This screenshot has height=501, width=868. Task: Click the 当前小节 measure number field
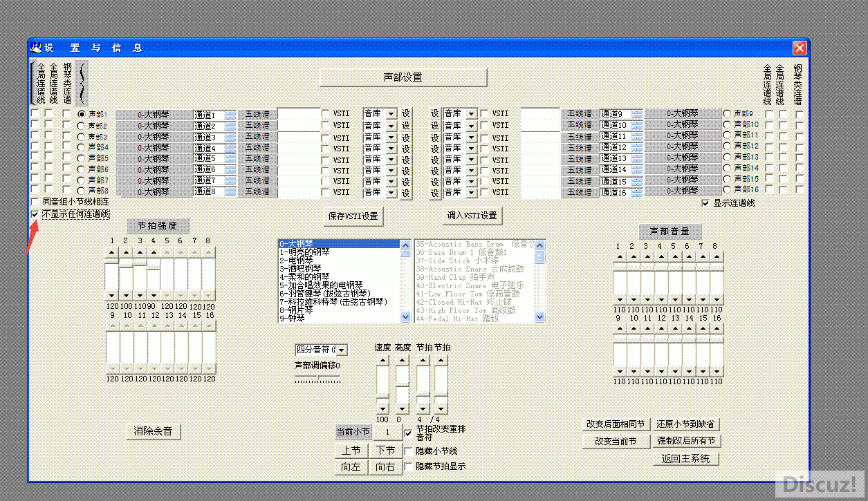[x=388, y=432]
